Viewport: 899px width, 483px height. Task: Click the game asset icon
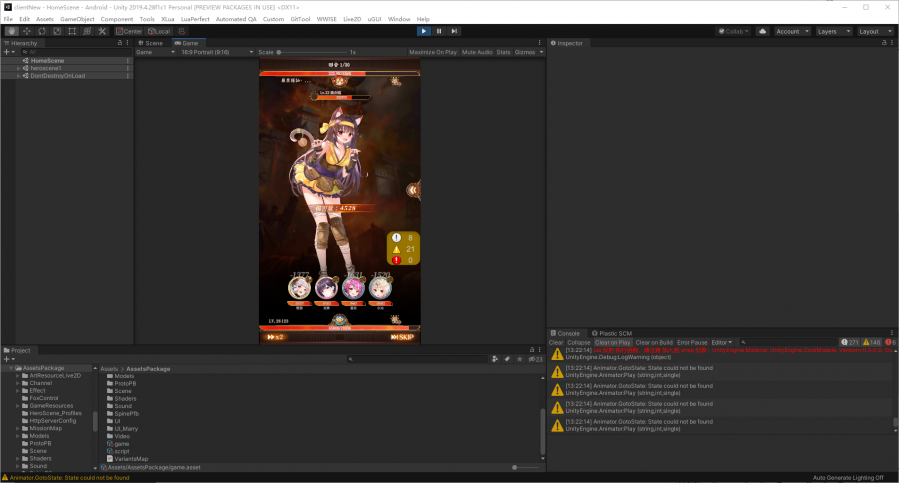coord(110,443)
